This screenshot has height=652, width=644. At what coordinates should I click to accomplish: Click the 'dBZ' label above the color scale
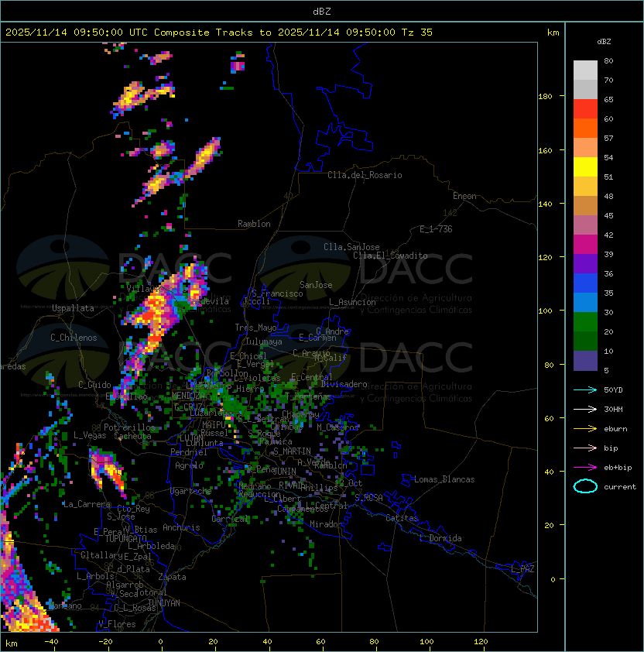[604, 42]
